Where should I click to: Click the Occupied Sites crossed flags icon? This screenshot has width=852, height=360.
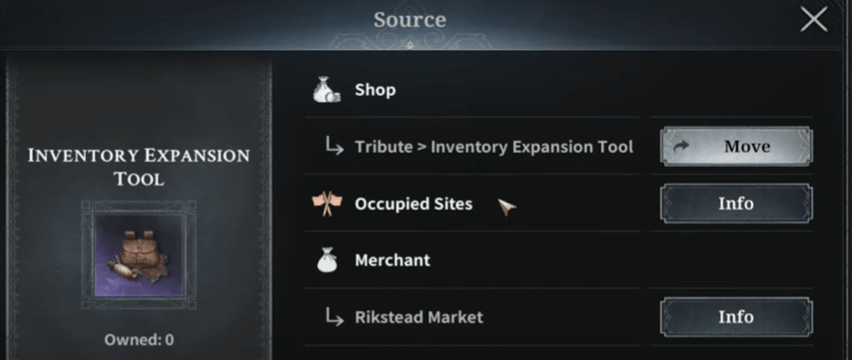coord(325,204)
